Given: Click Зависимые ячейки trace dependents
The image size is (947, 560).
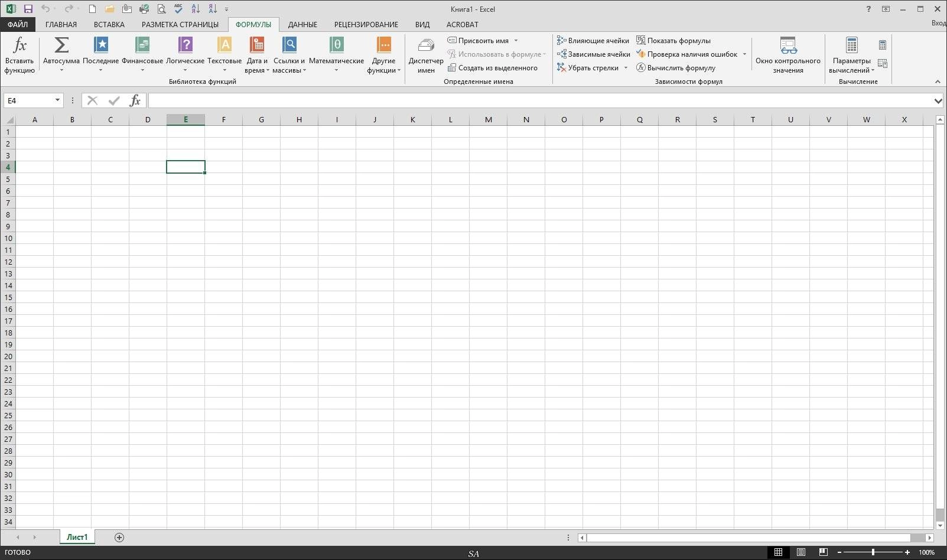Looking at the screenshot, I should [594, 54].
